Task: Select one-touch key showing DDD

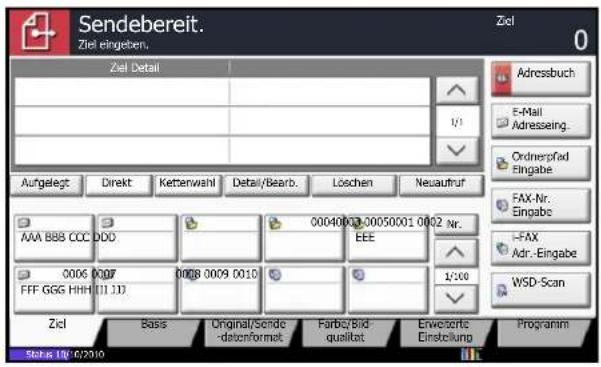Action: tap(137, 238)
